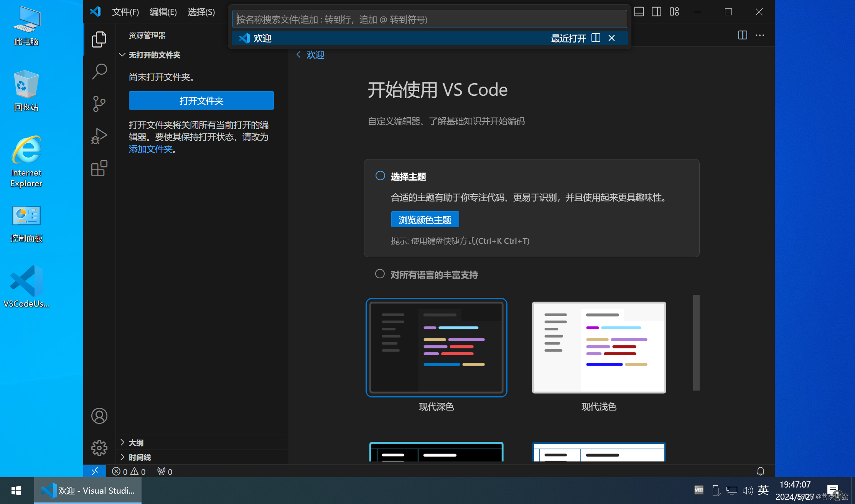Open Run and Debug view
This screenshot has width=855, height=504.
[x=99, y=136]
